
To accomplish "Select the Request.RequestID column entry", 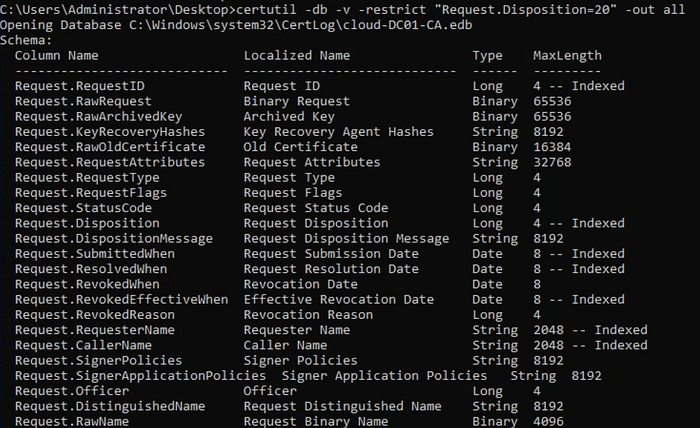I will click(80, 86).
